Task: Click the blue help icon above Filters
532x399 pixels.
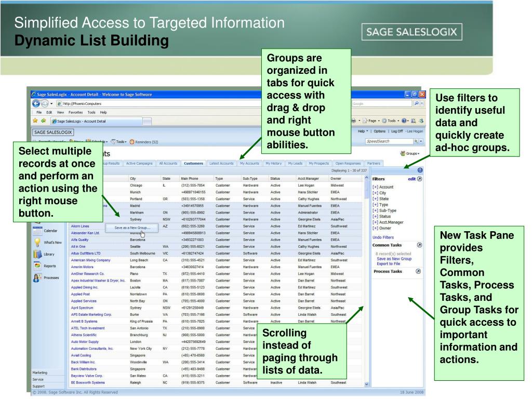Action: 420,170
